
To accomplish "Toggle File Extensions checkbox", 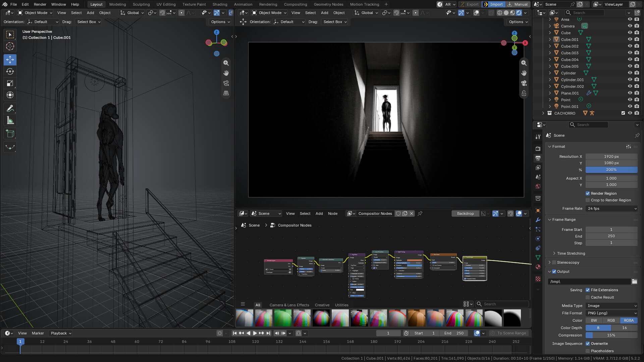I will click(x=588, y=290).
